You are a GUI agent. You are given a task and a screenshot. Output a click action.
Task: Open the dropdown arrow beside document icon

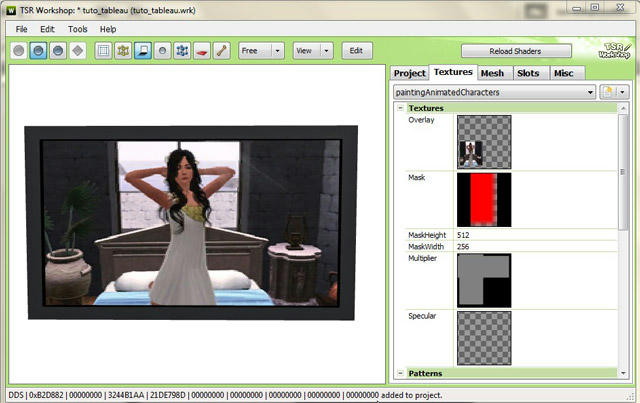pyautogui.click(x=622, y=92)
